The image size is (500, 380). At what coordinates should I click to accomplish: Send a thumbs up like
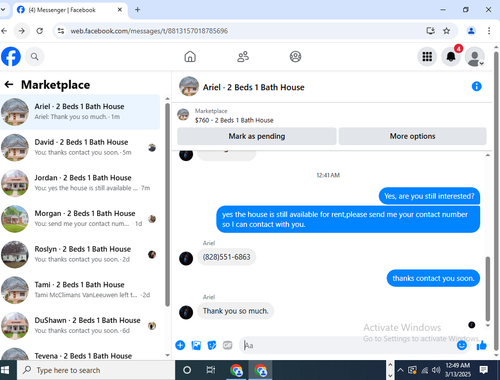(482, 345)
